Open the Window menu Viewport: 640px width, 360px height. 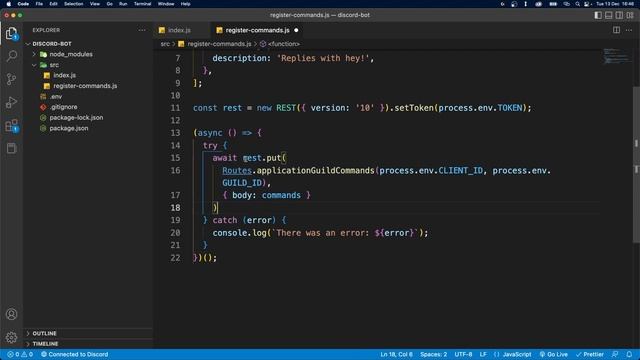[166, 4]
